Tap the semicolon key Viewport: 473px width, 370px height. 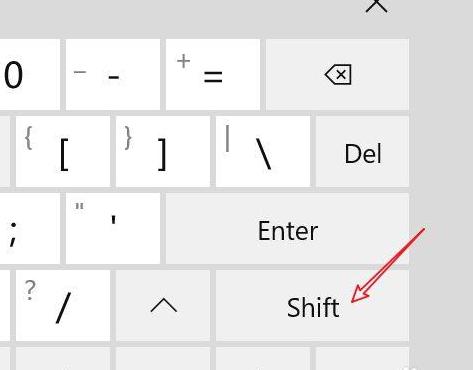tap(30, 229)
